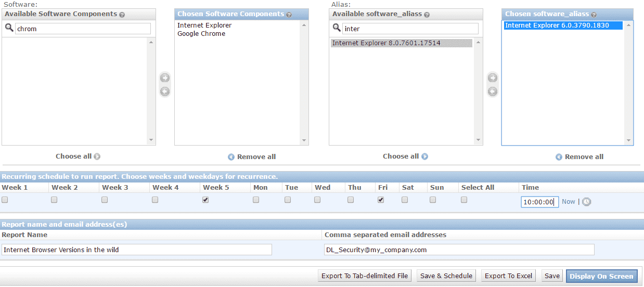Select Internet Explorer in chosen software components
The image size is (644, 287).
point(204,25)
